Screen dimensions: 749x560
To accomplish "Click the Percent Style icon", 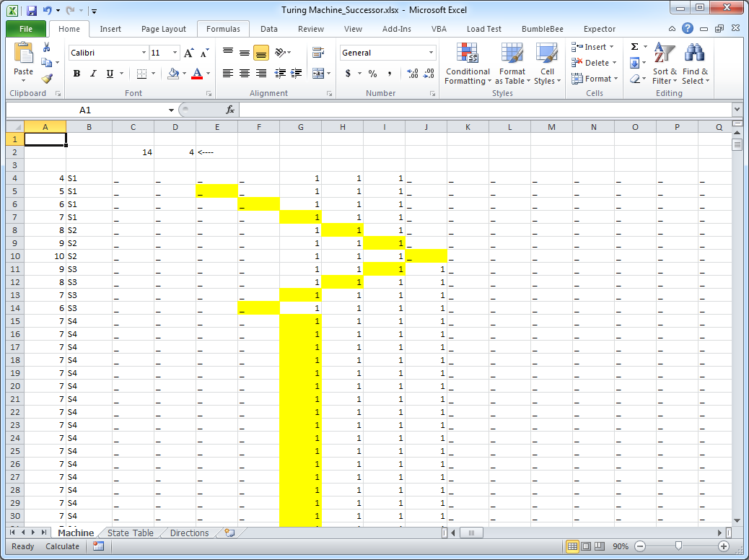I will point(372,74).
